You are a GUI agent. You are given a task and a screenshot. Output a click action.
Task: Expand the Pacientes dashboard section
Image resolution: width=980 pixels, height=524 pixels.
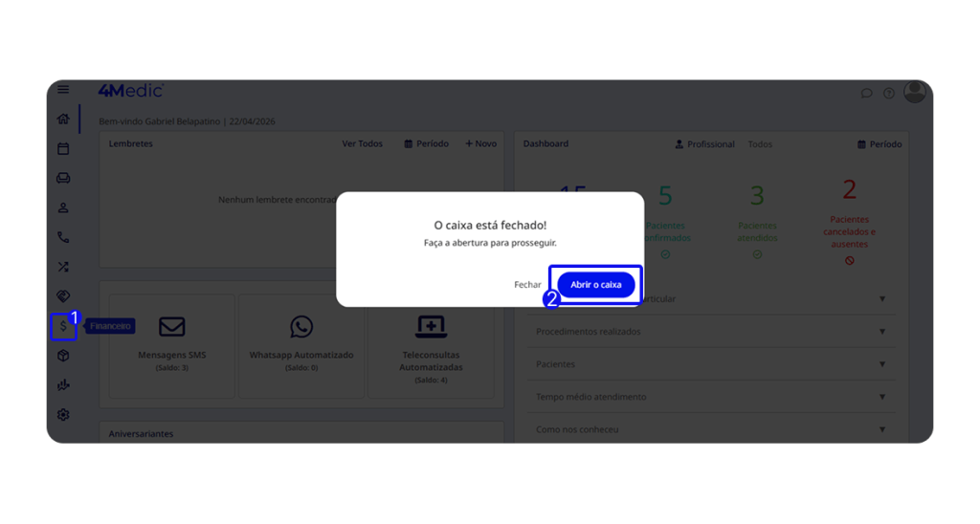[711, 364]
